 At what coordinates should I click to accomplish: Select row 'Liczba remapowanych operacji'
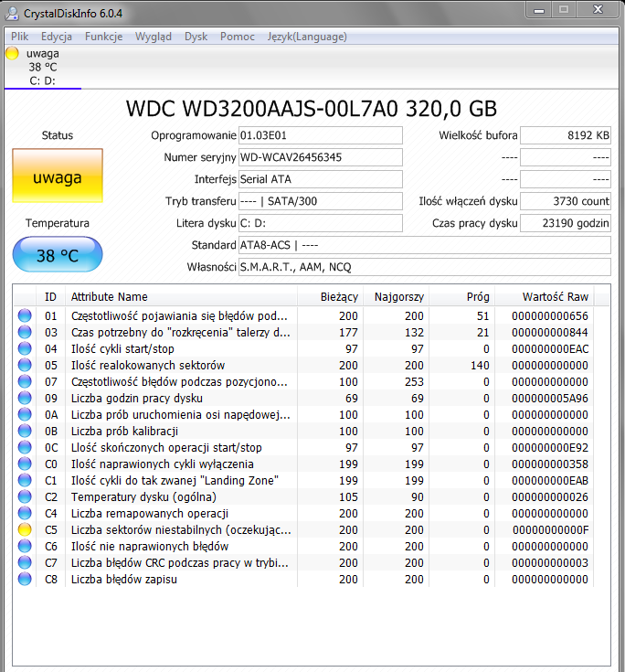(x=303, y=514)
